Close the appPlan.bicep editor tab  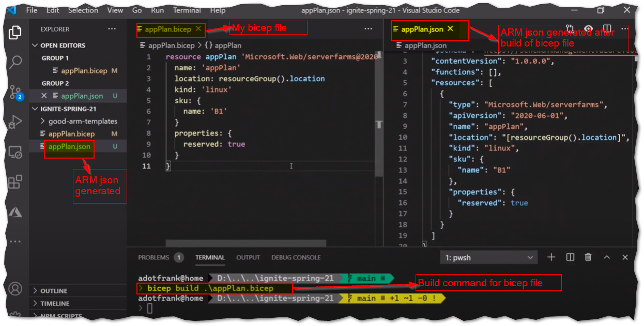(198, 29)
